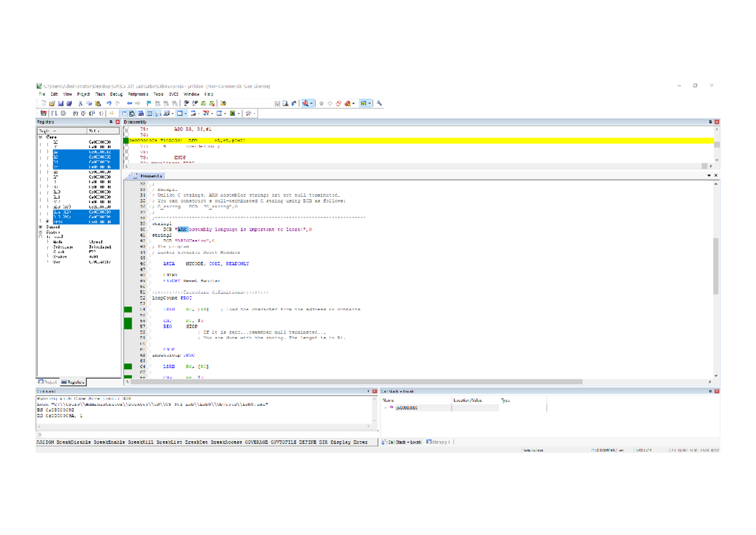Screen dimensions: 756x535
Task: Click the Reset CPU icon in debug toolbar
Action: (43, 113)
